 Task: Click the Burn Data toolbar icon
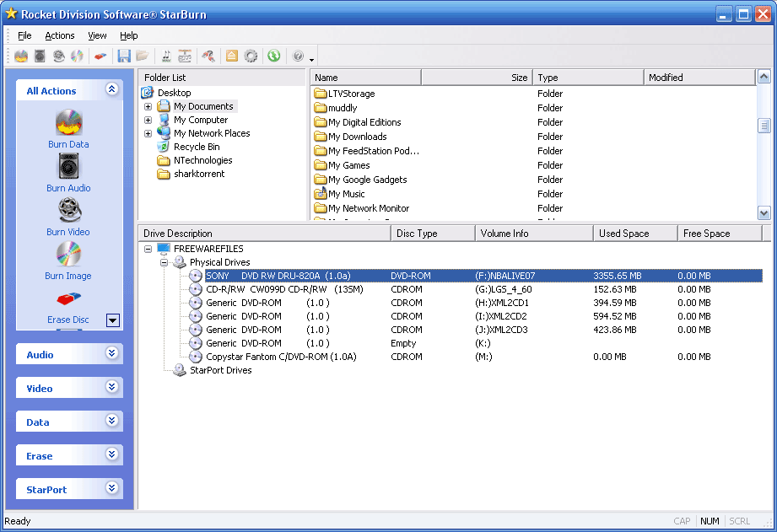[x=21, y=56]
